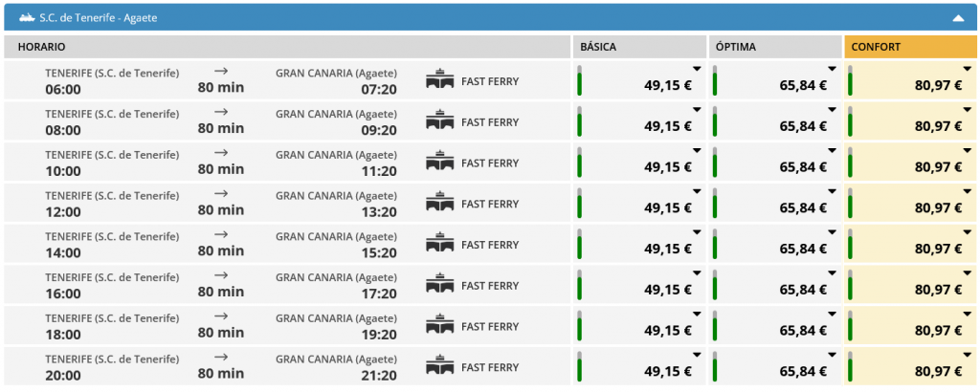Choose the 65,84 € Óptima fare at 16:00
Screen dimensions: 980x392
(x=803, y=290)
